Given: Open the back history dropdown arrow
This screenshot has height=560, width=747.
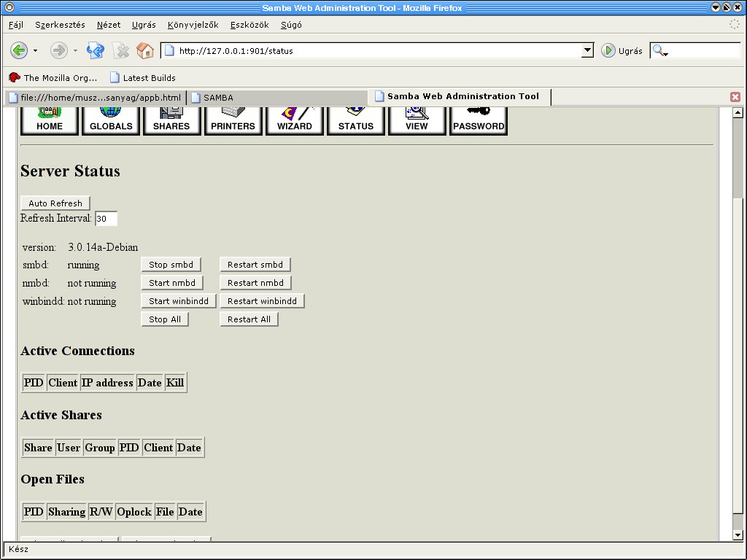Looking at the screenshot, I should pyautogui.click(x=35, y=50).
